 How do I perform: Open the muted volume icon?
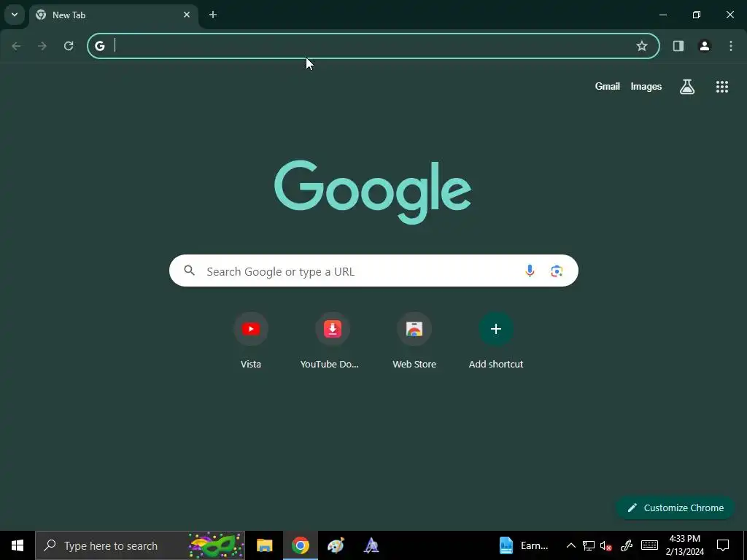pyautogui.click(x=606, y=545)
